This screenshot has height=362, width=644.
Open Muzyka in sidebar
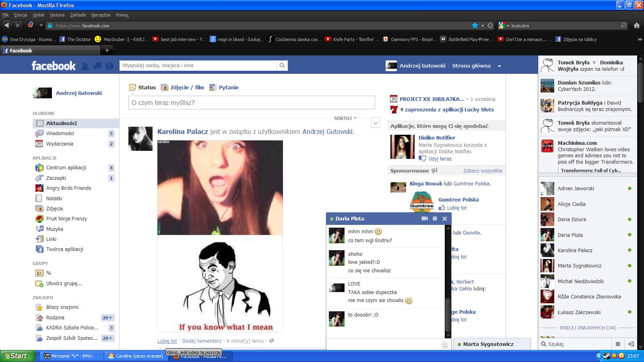[x=54, y=229]
